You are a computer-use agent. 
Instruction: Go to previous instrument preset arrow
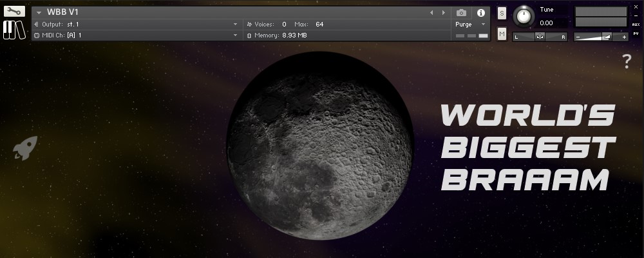(x=431, y=13)
